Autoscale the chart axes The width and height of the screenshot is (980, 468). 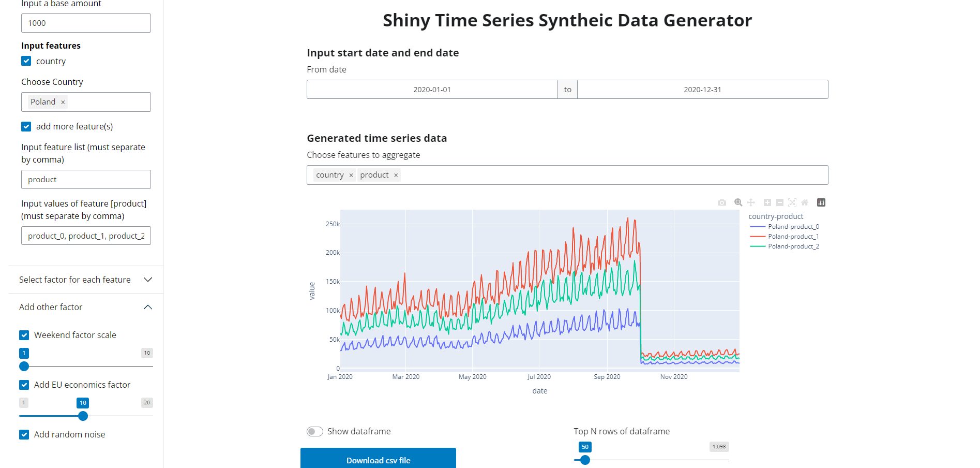[x=792, y=202]
